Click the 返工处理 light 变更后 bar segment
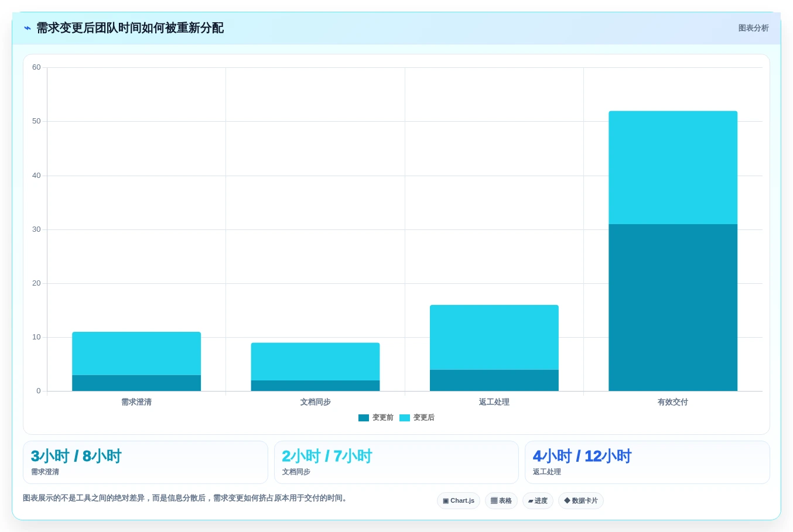The height and width of the screenshot is (532, 793). [x=494, y=337]
